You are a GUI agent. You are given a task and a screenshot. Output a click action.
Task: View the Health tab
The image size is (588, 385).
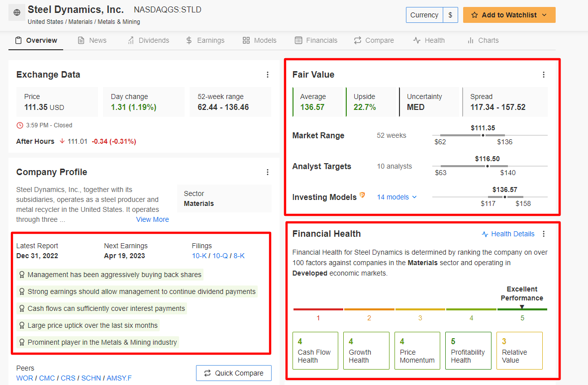pos(429,40)
